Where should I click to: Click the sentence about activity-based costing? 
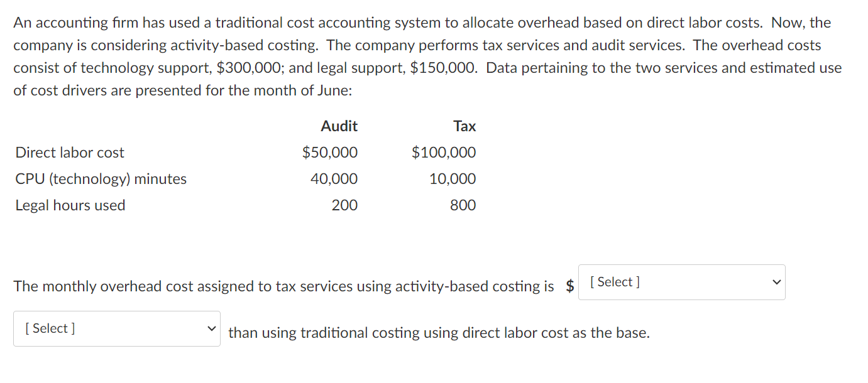point(283,286)
